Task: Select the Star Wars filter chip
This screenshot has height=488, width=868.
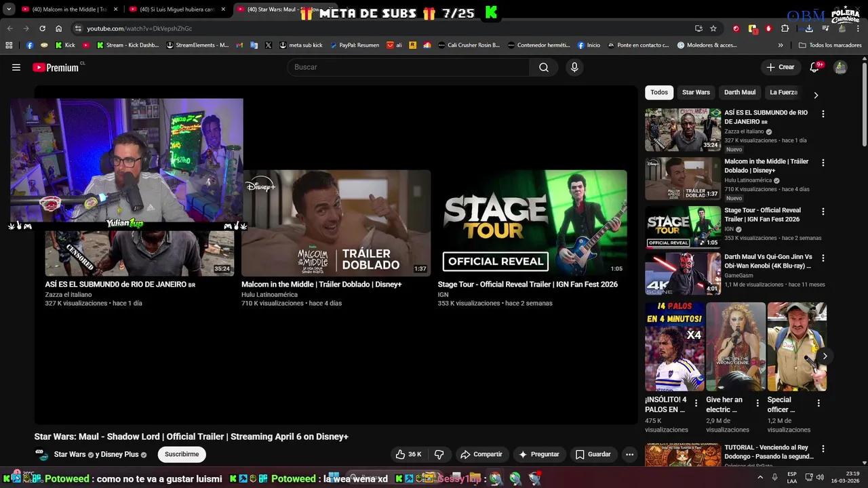Action: point(696,92)
